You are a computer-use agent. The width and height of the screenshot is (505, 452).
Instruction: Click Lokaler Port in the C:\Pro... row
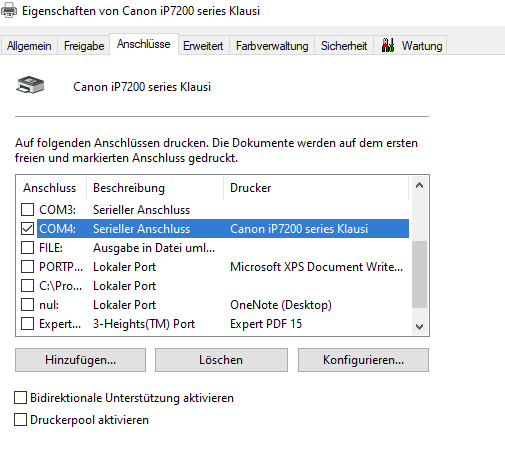[x=124, y=286]
